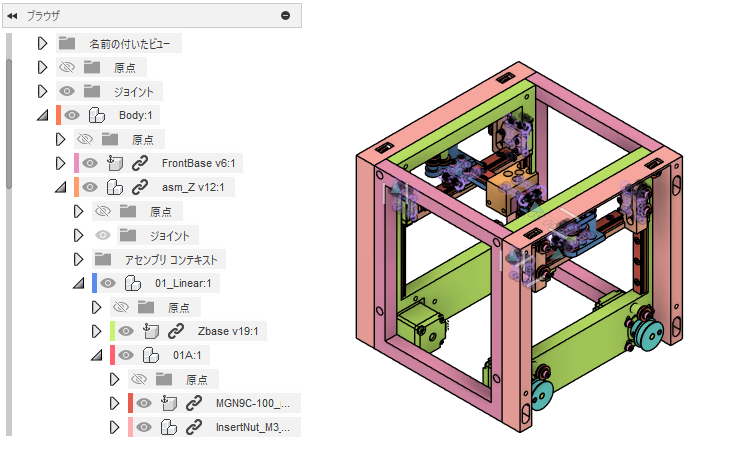Click pink color bar beside FrontBase v6:1
The height and width of the screenshot is (457, 753).
[76, 163]
